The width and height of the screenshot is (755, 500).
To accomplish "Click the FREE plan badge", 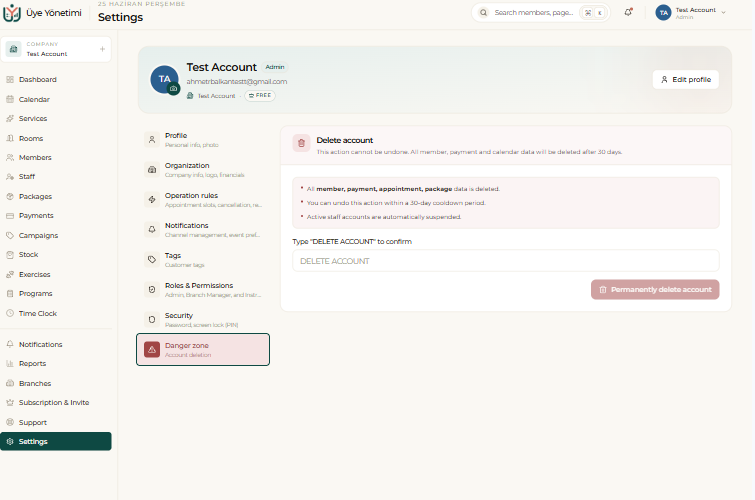I will pyautogui.click(x=260, y=95).
